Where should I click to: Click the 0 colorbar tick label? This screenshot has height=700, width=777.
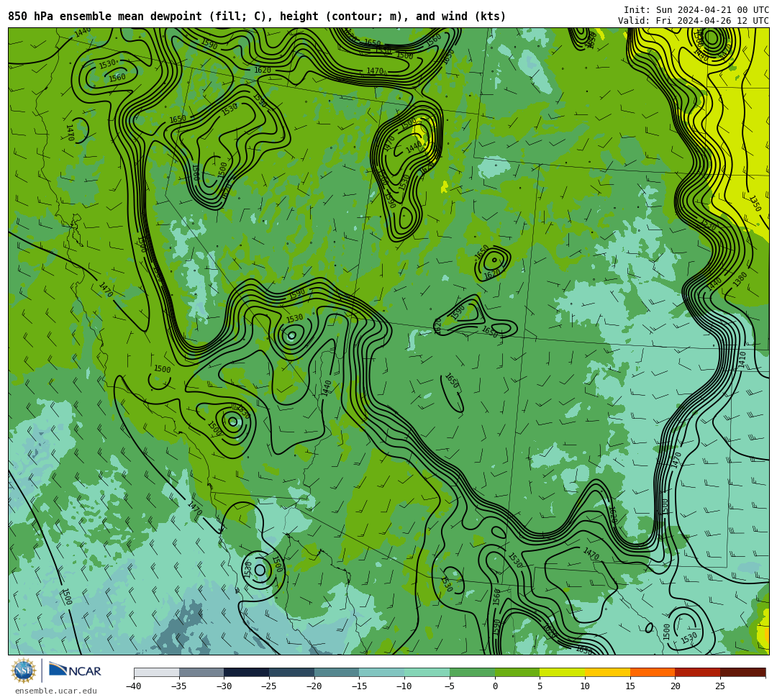point(495,686)
